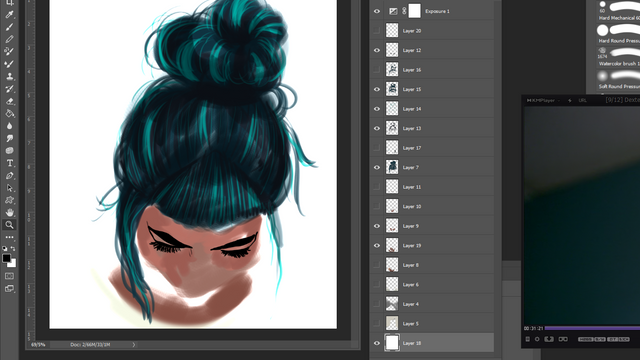This screenshot has height=360, width=640.
Task: Hide Layer 7 using its eye icon
Action: pos(377,167)
